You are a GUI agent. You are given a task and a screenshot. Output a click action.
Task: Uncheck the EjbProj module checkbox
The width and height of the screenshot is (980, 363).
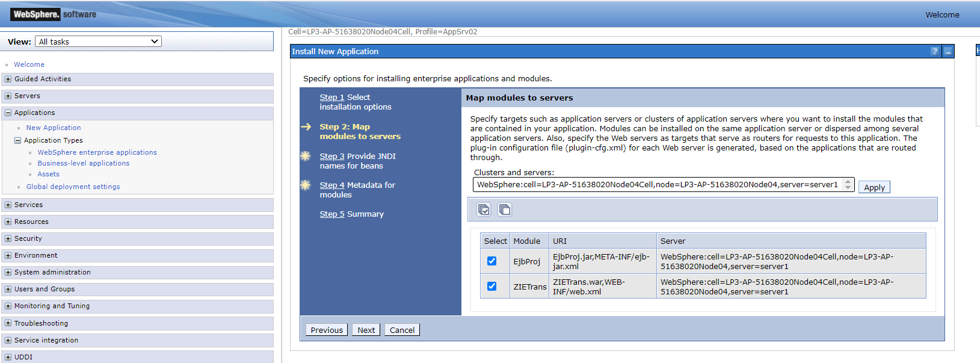(492, 261)
